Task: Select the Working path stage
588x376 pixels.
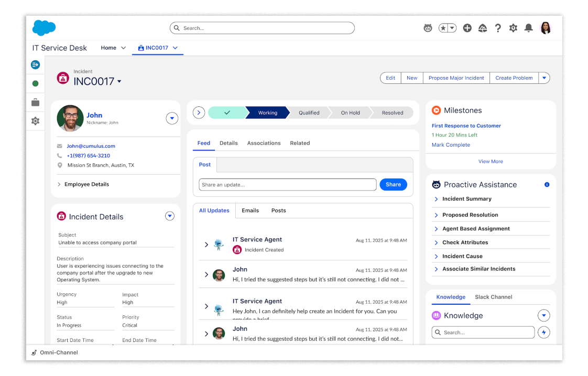Action: pos(267,113)
